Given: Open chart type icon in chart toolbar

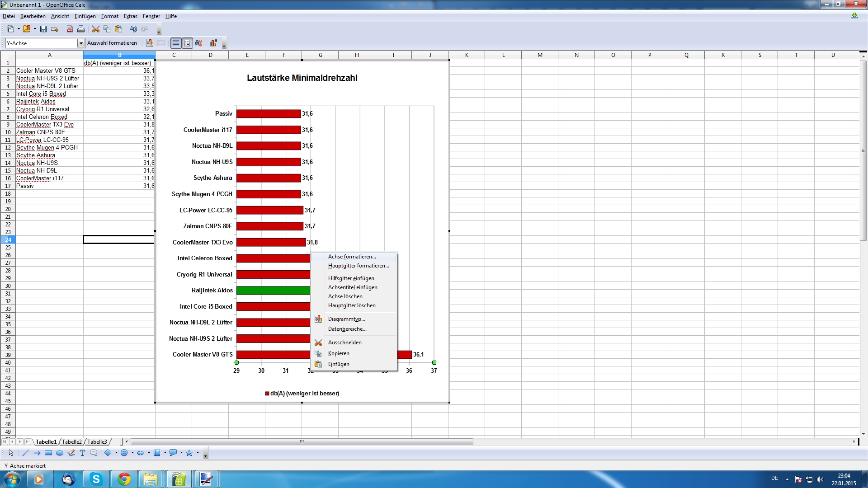Looking at the screenshot, I should coord(150,43).
